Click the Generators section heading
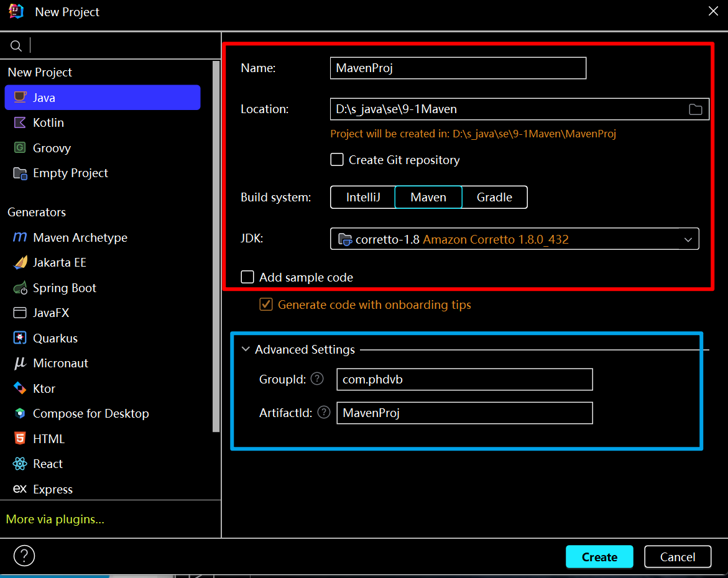The image size is (728, 578). [x=37, y=212]
